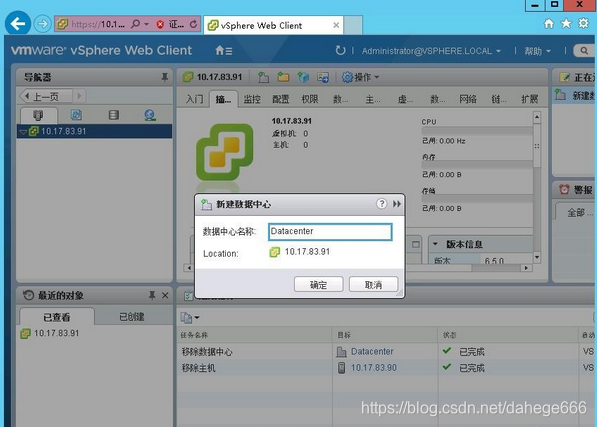Click the 数据中心名称 input field
The image size is (597, 427).
(330, 232)
